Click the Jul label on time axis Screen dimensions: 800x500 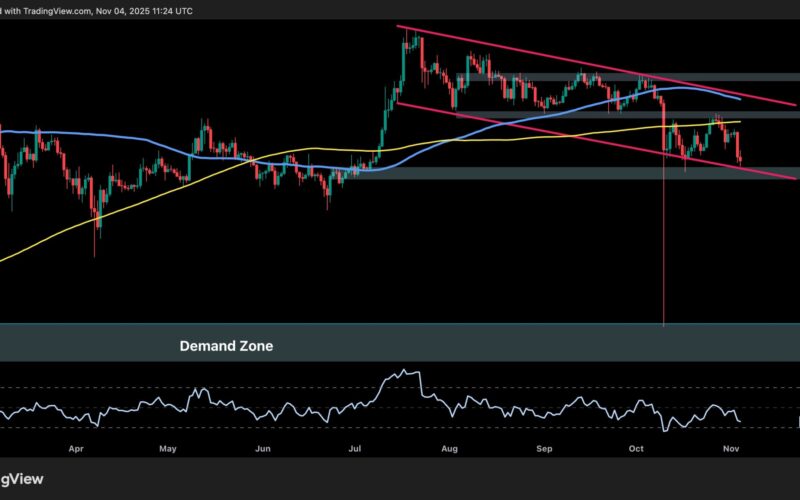click(355, 450)
